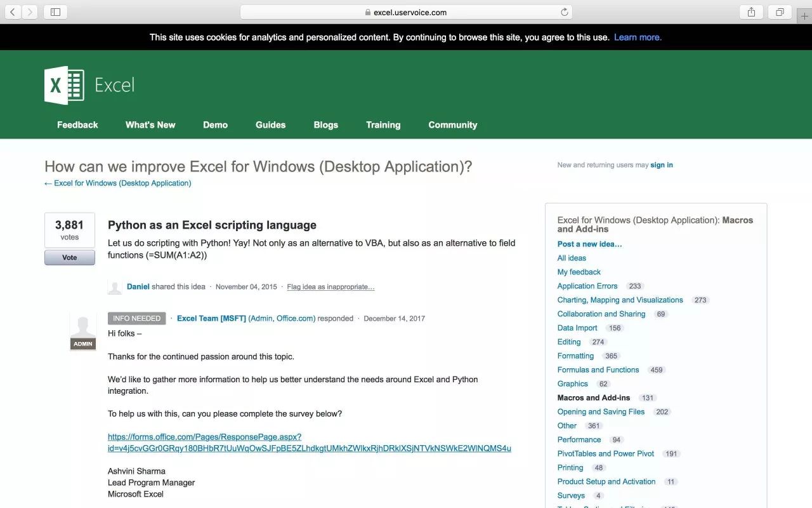
Task: Select Collaboration and Sharing category
Action: point(601,314)
